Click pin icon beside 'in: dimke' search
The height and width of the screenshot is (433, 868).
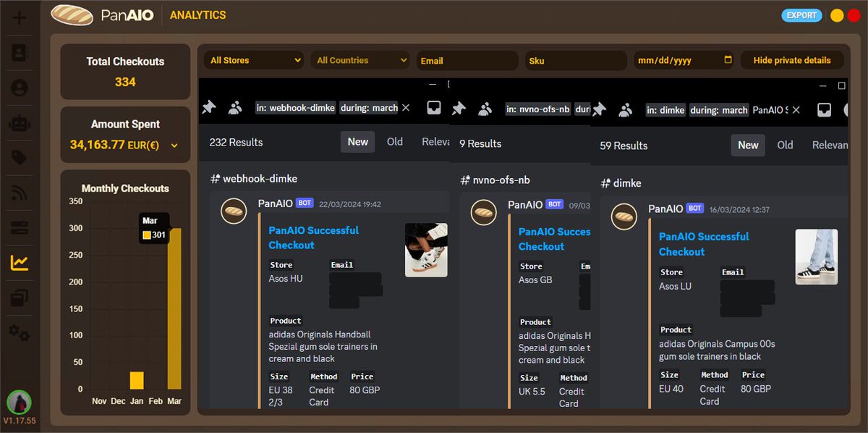pos(599,110)
